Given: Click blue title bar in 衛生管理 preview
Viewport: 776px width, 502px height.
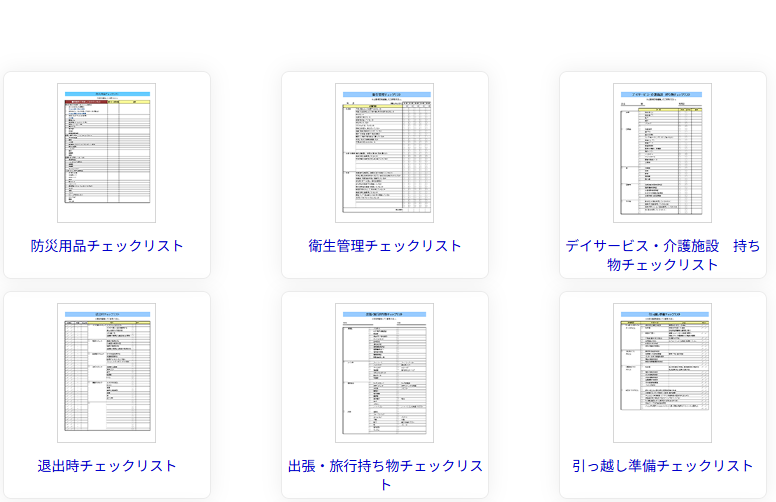Looking at the screenshot, I should coord(384,94).
